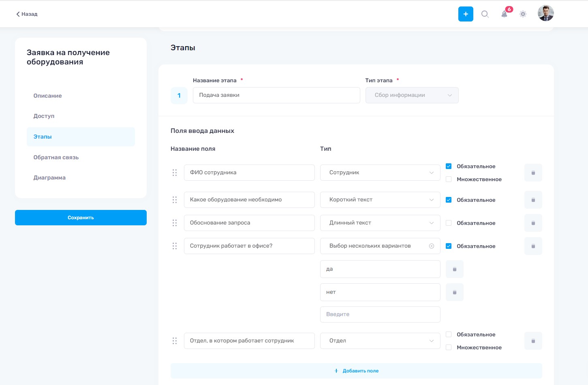This screenshot has height=385, width=588.
Task: Click the empty Введите option input
Action: [x=380, y=314]
